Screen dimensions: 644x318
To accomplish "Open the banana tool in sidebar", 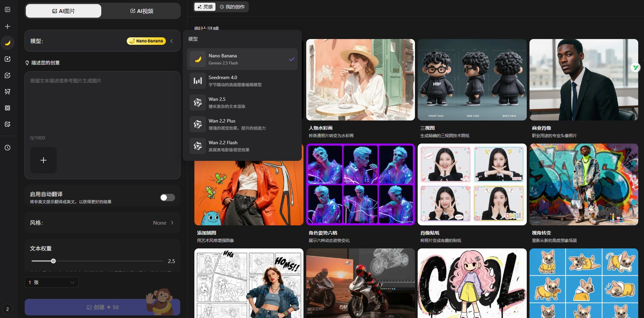I will click(x=7, y=43).
